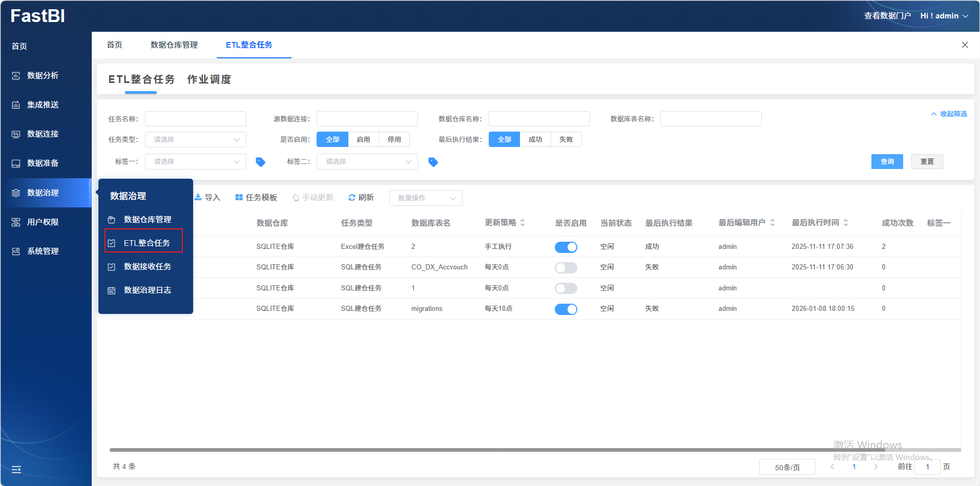Image resolution: width=980 pixels, height=486 pixels.
Task: Open 任务模板 via its grid icon
Action: [239, 197]
